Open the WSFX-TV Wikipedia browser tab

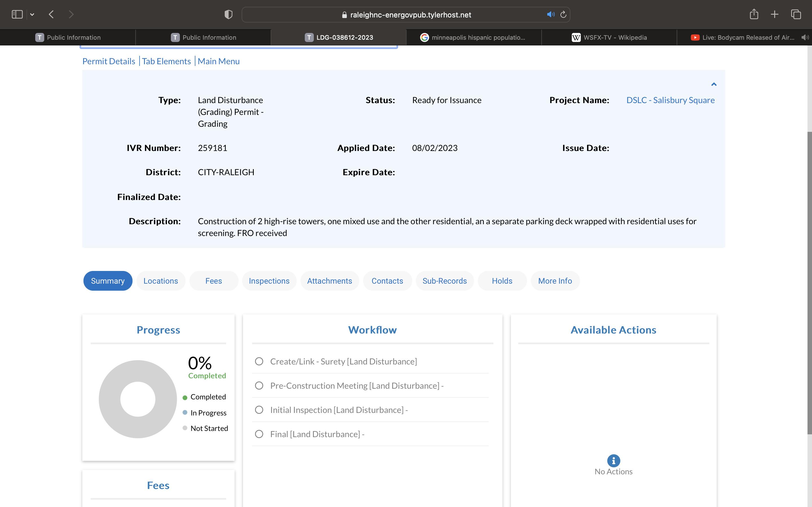tap(609, 37)
